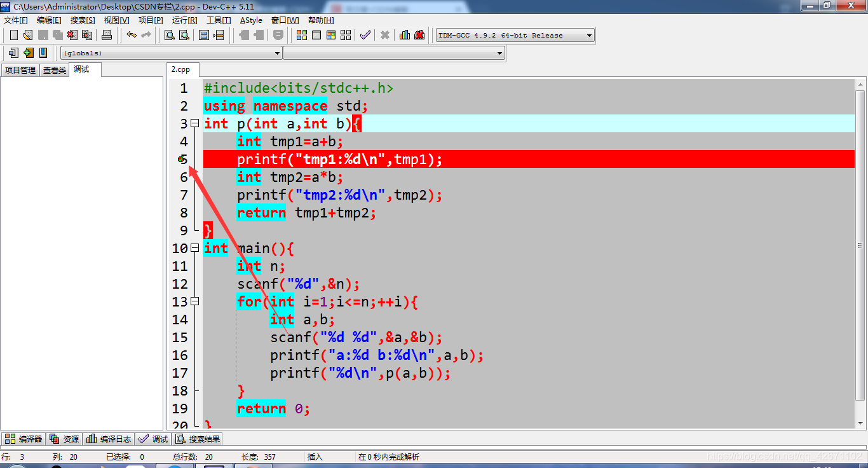
Task: Click the Rebuild All icon
Action: point(346,35)
